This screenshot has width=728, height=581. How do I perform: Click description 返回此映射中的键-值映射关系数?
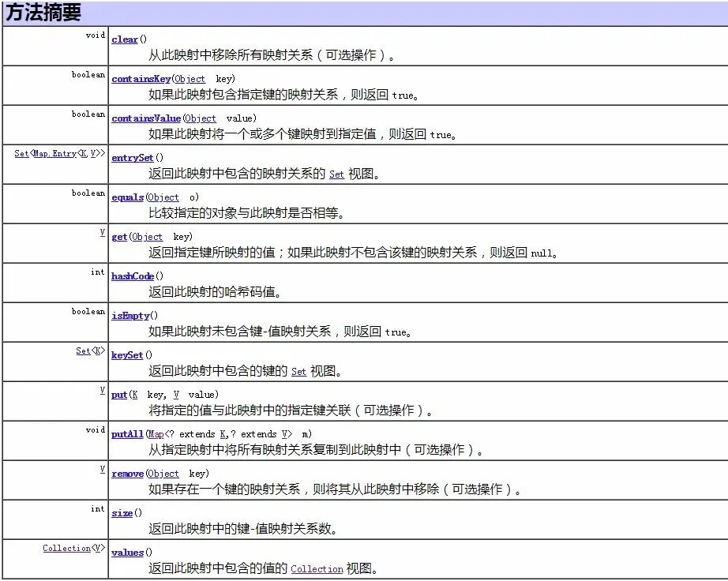click(x=243, y=529)
